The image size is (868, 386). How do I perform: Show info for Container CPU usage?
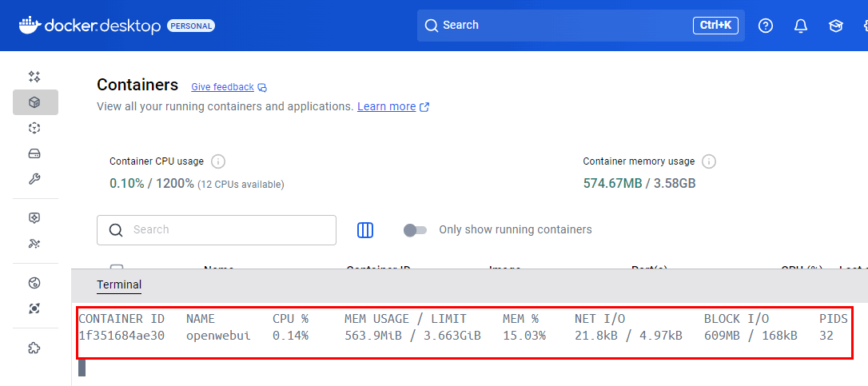click(x=218, y=161)
